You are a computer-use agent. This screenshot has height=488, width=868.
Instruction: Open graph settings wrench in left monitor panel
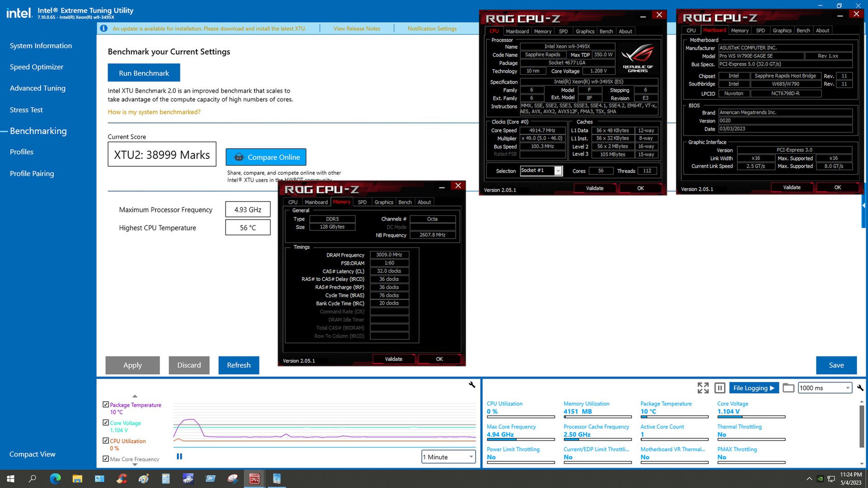pyautogui.click(x=472, y=385)
